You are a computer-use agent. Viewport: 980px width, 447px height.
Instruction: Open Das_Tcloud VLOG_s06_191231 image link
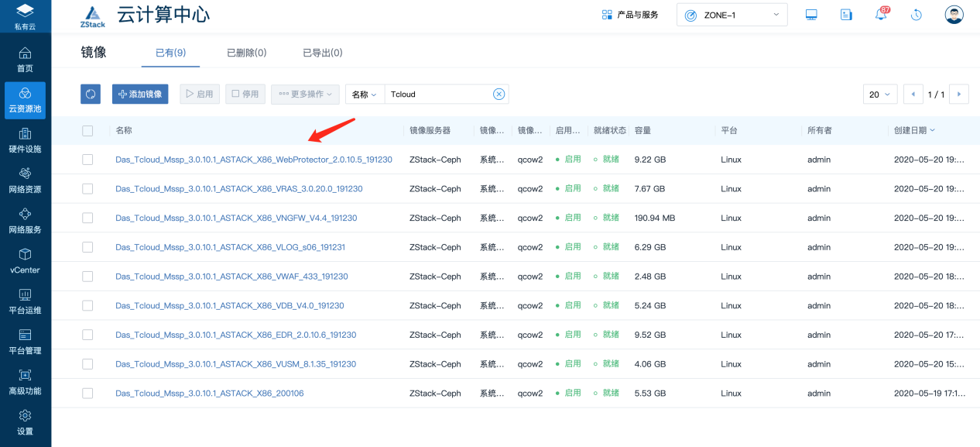coord(231,247)
